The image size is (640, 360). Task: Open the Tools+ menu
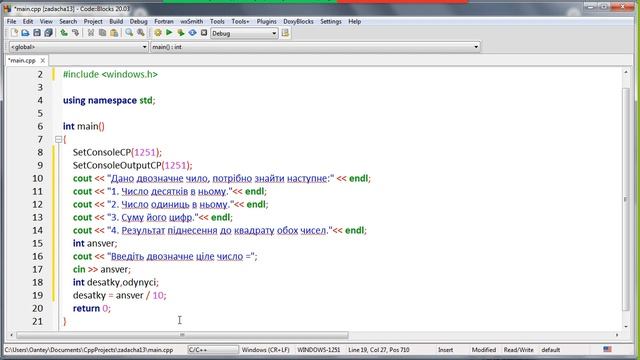[x=240, y=21]
